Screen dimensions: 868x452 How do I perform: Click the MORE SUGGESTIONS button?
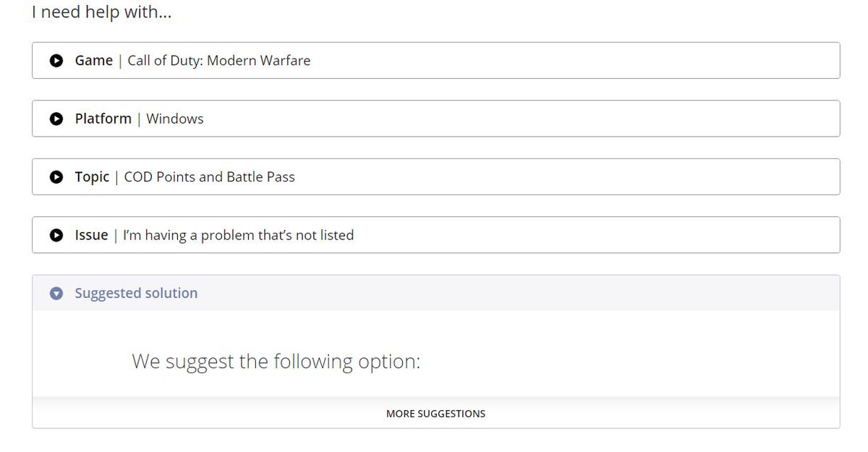[x=435, y=414]
